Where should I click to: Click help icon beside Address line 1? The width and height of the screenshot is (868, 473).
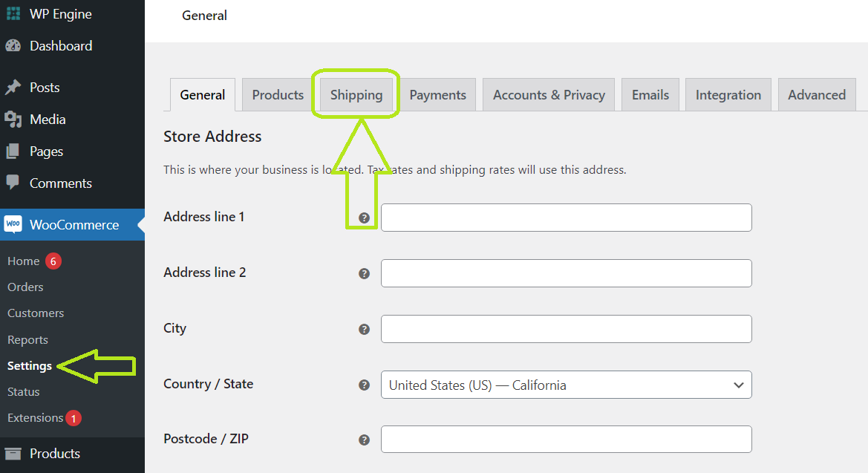click(x=364, y=218)
